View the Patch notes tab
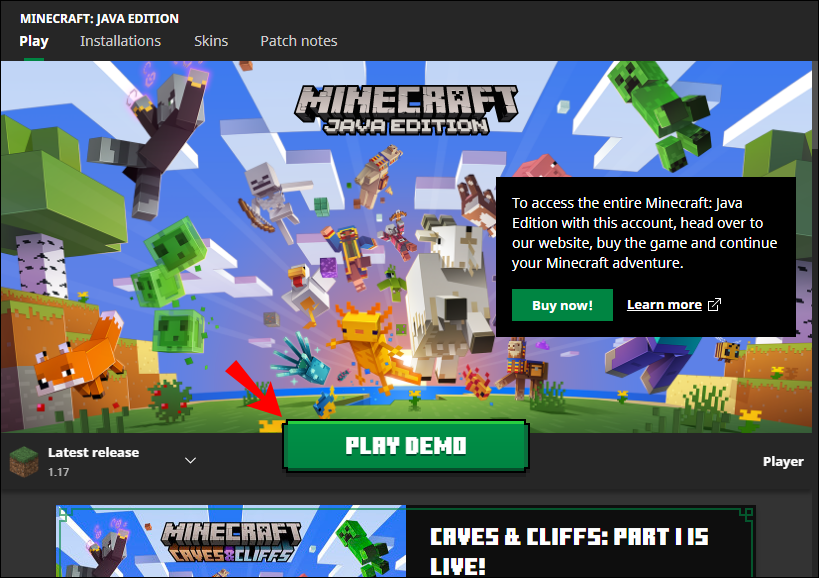The height and width of the screenshot is (578, 819). point(298,41)
